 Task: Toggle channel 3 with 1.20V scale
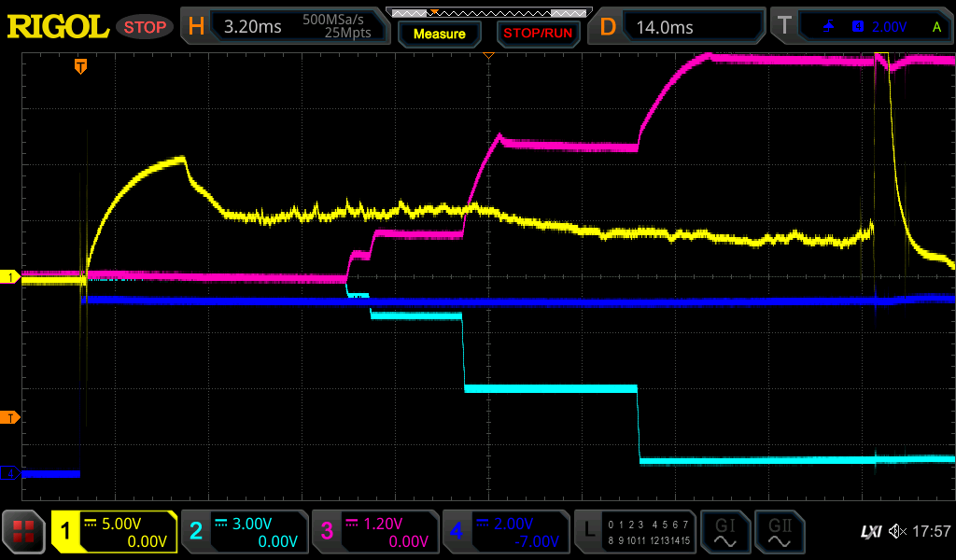coord(374,532)
